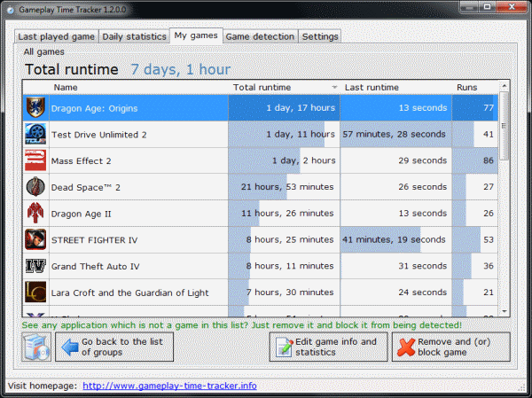Sort by the Last runtime column
The height and width of the screenshot is (398, 532).
396,88
